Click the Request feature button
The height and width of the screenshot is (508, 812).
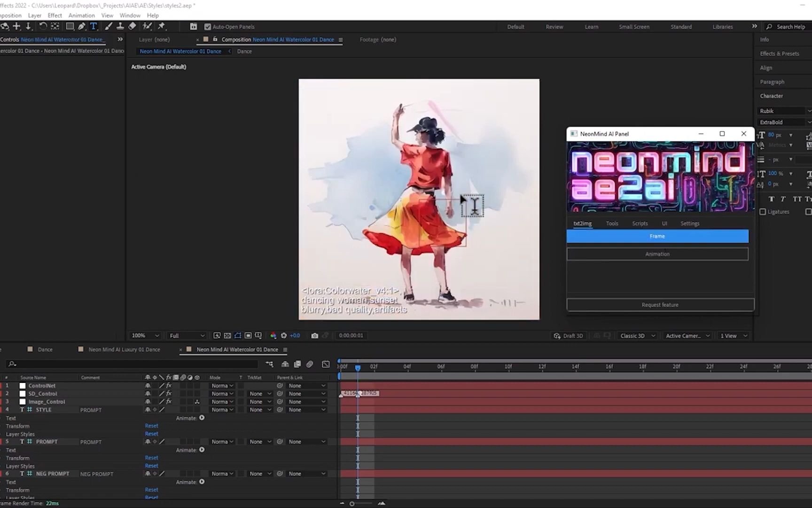tap(660, 305)
